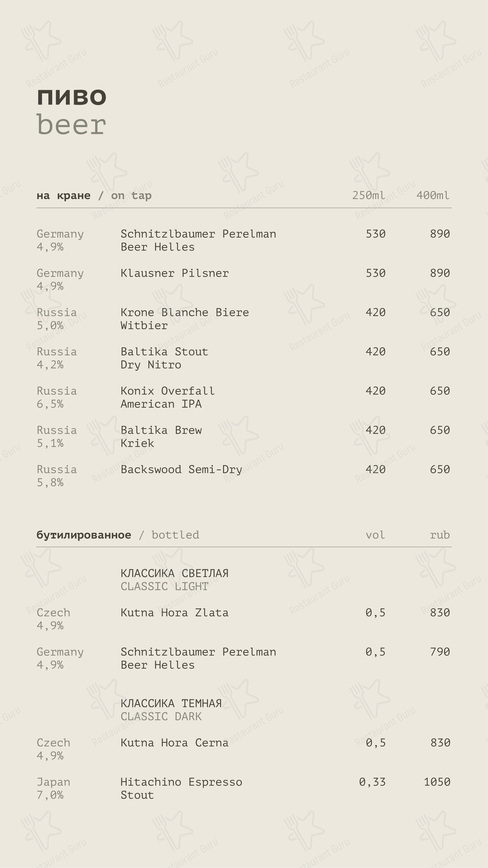Click the 250ml column header

[x=368, y=195]
